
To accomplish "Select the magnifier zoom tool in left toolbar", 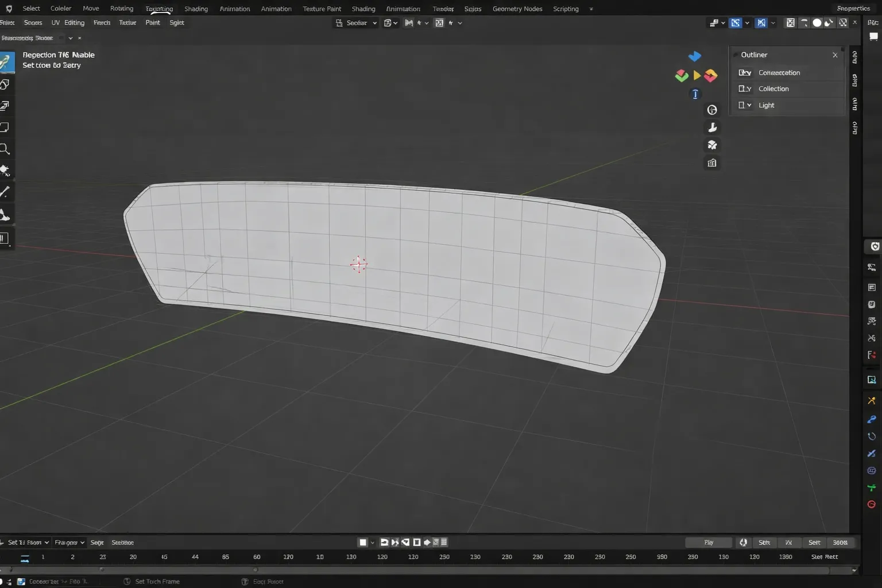I will pos(5,149).
